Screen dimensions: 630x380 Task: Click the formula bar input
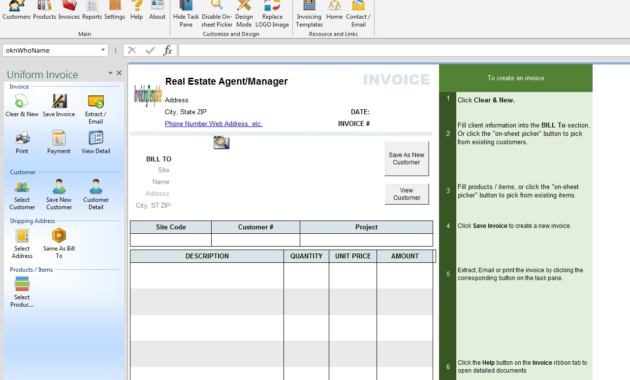404,50
